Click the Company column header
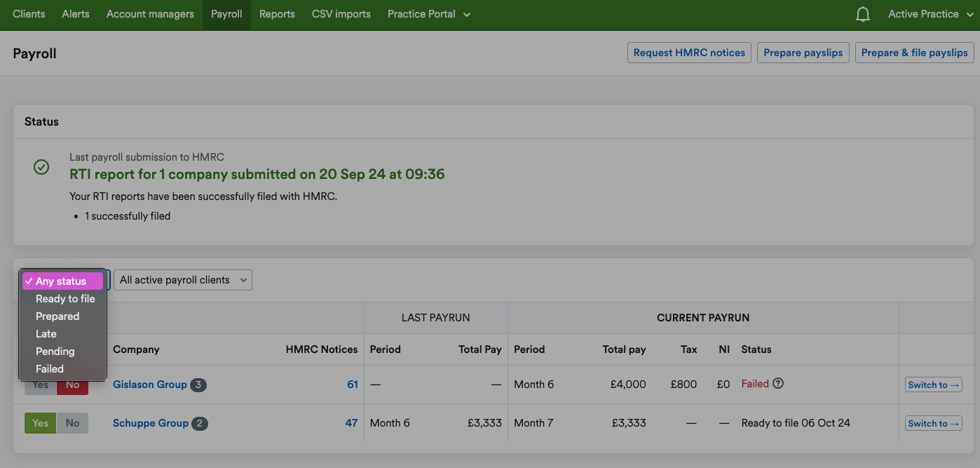This screenshot has width=980, height=468. point(136,349)
